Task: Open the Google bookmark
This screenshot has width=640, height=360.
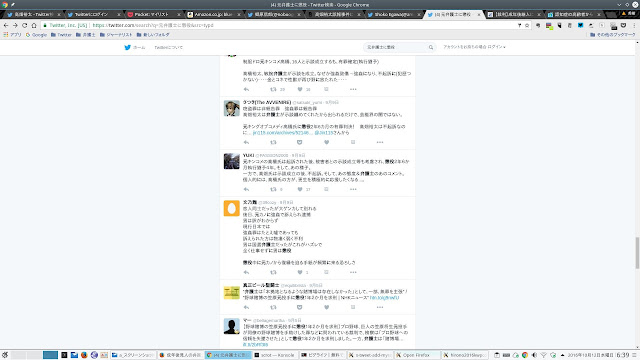Action: click(x=36, y=35)
